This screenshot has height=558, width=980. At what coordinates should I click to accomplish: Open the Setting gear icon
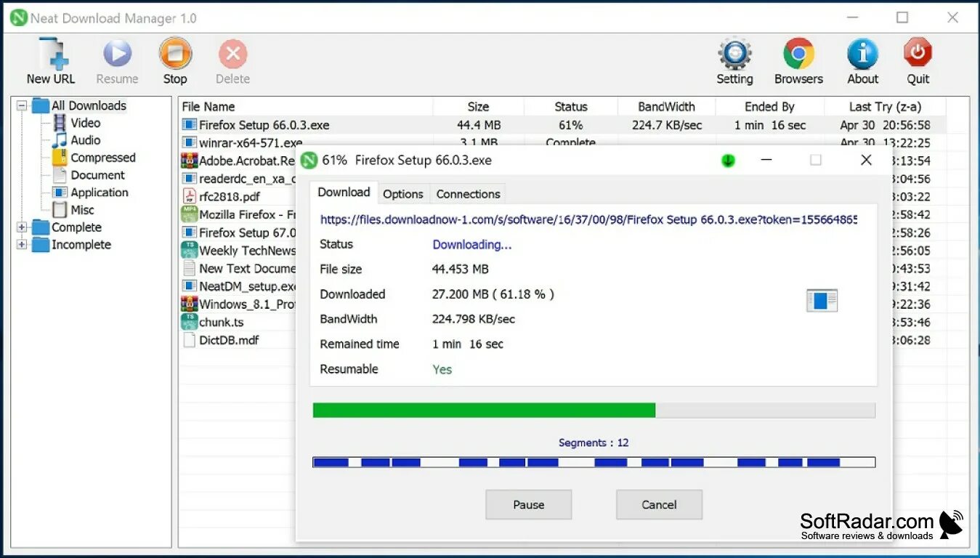[734, 54]
